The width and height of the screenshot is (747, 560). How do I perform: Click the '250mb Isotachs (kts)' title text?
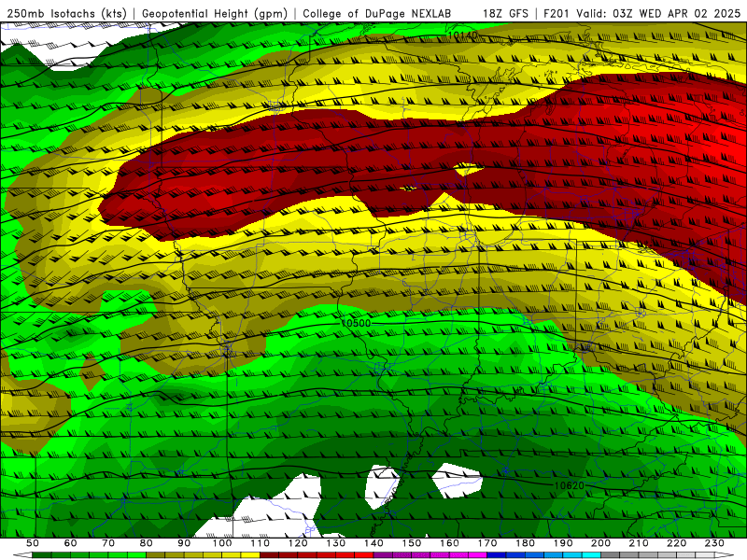66,13
